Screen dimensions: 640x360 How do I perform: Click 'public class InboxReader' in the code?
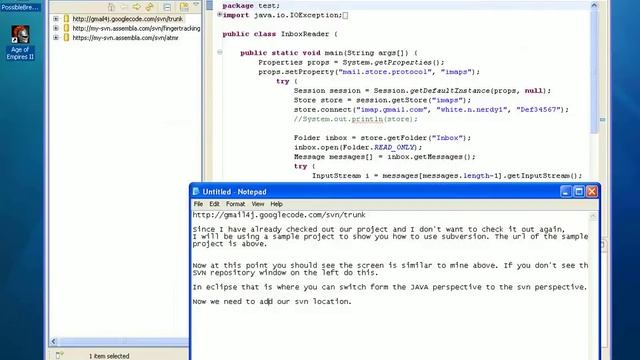[x=280, y=34]
